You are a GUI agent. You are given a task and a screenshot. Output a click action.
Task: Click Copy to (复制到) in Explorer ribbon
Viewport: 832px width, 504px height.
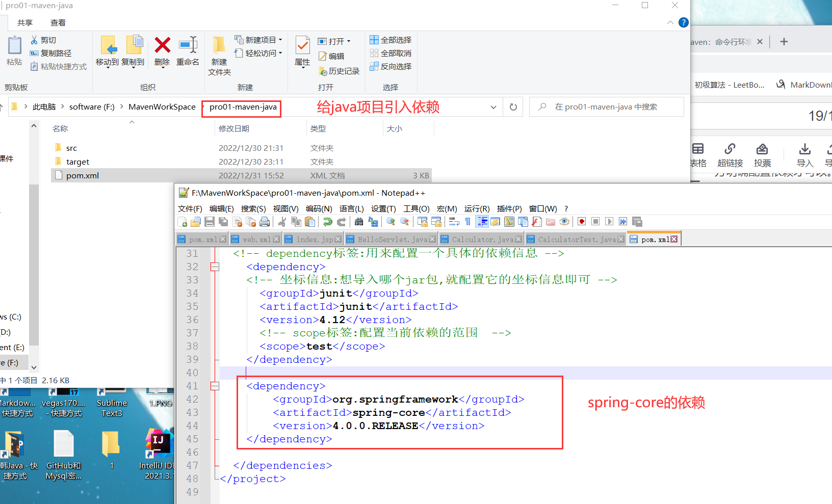[133, 51]
